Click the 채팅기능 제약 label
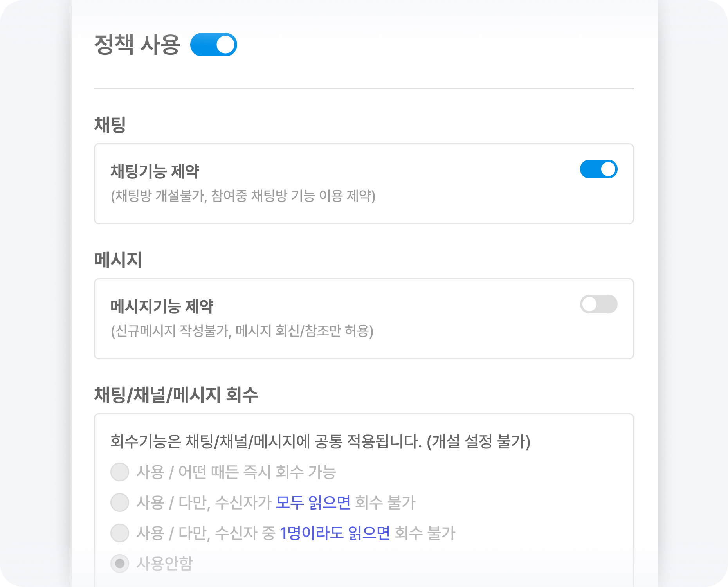Viewport: 728px width, 587px height. [155, 171]
